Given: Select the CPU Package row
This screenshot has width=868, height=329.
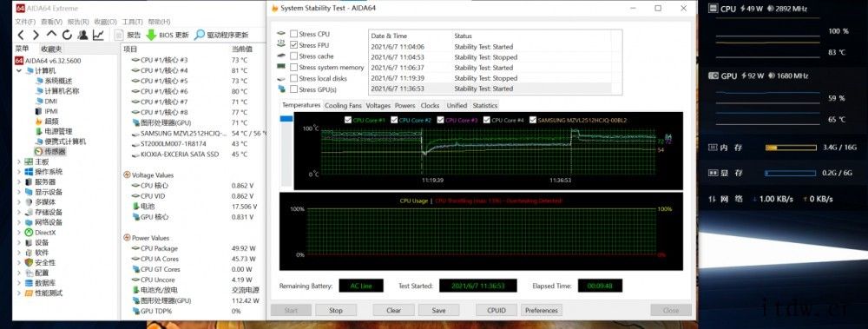Looking at the screenshot, I should tap(194, 248).
